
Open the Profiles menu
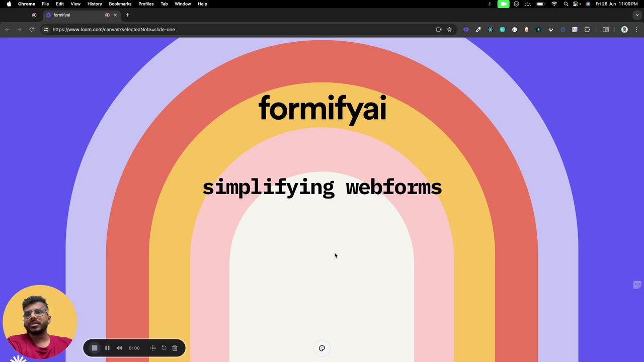pyautogui.click(x=146, y=4)
